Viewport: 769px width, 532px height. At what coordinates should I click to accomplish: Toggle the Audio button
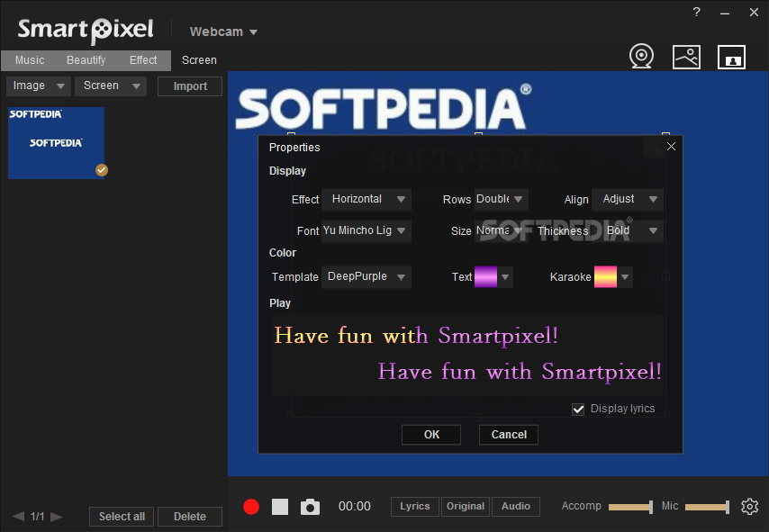coord(516,507)
